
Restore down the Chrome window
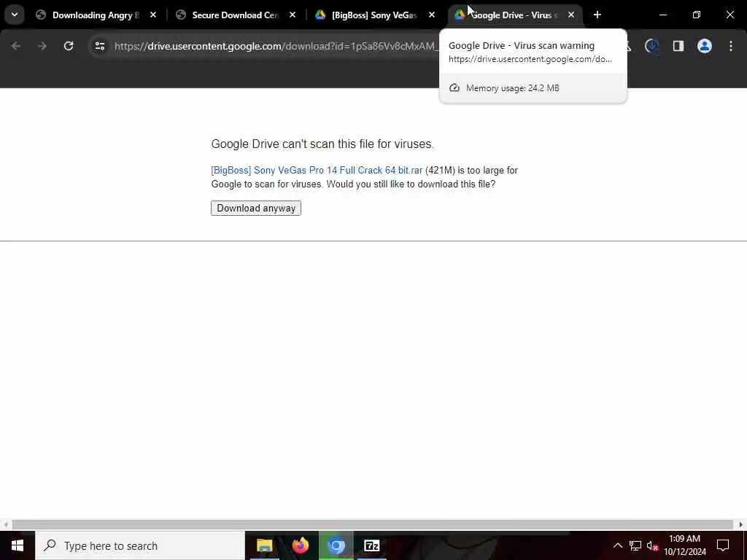click(x=697, y=15)
